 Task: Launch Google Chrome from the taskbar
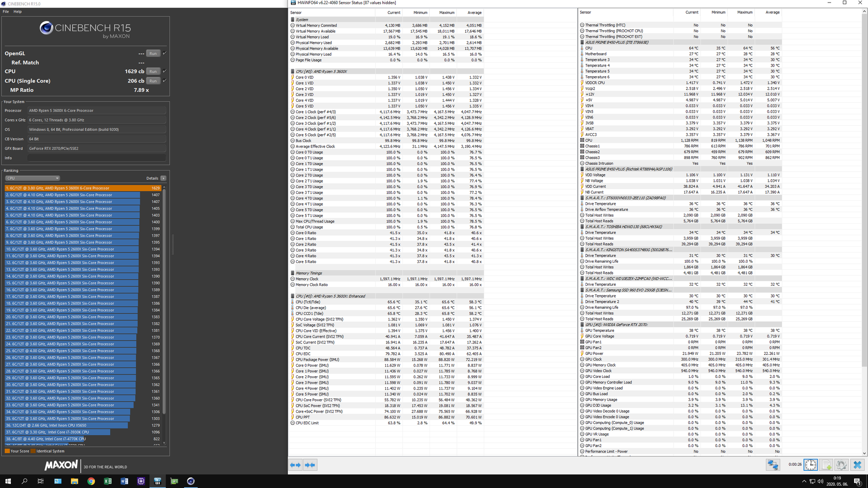click(x=91, y=481)
